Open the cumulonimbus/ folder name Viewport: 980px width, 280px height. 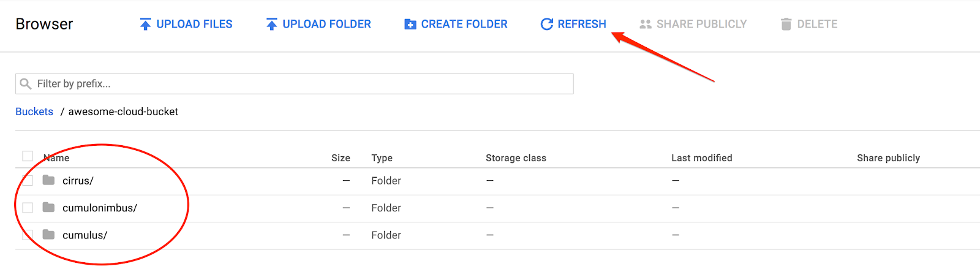click(99, 208)
